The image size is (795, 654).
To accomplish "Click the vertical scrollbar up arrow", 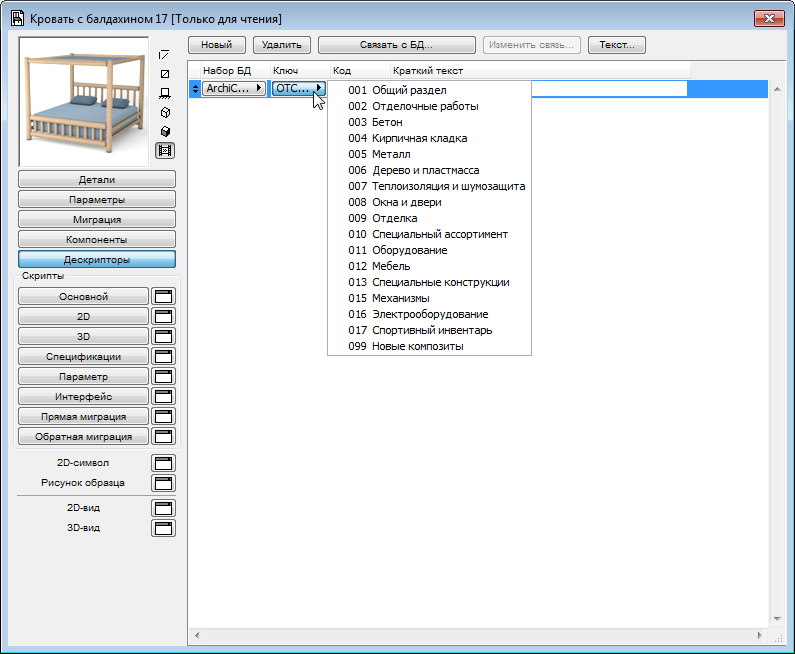I will click(777, 89).
